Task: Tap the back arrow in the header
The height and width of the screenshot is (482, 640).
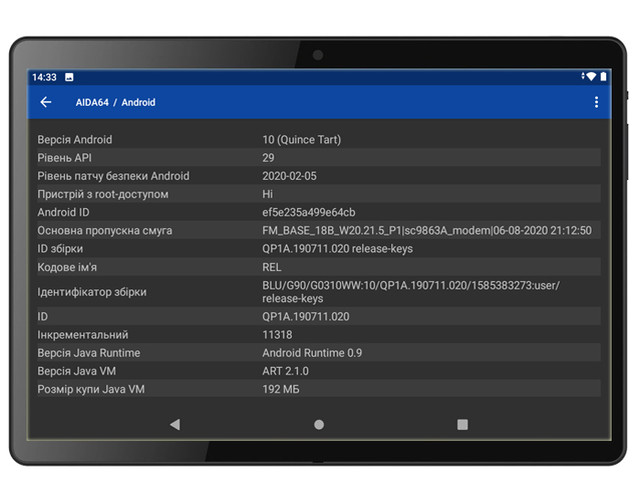Action: 46,102
